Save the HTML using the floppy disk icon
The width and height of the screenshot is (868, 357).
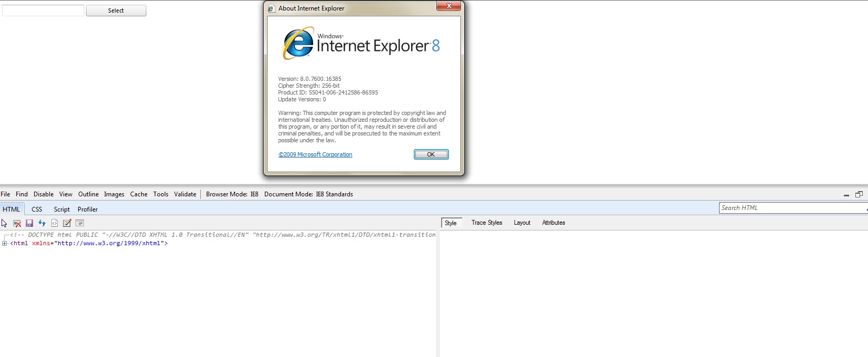(29, 223)
